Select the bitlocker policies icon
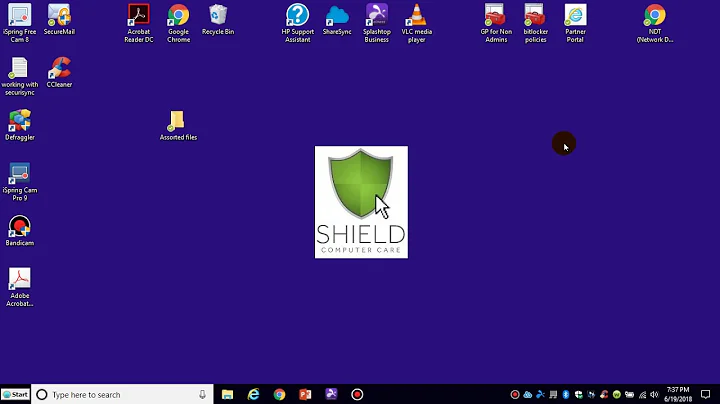 point(535,23)
